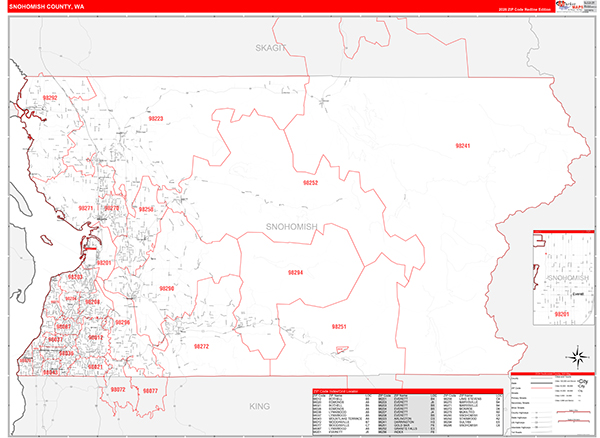Click the SNOHOMISH label inside the inset map
The width and height of the screenshot is (600, 438).
568,278
